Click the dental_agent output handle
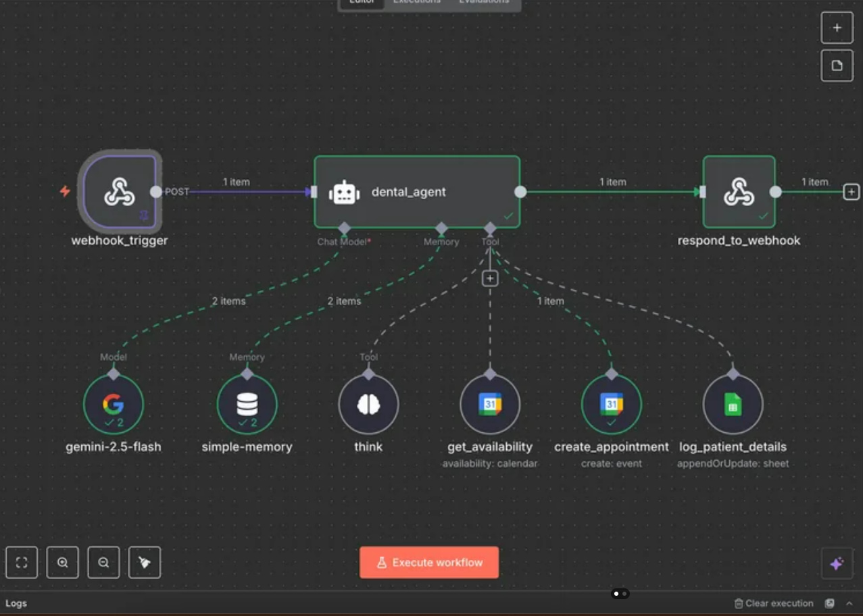This screenshot has width=863, height=616. 520,192
